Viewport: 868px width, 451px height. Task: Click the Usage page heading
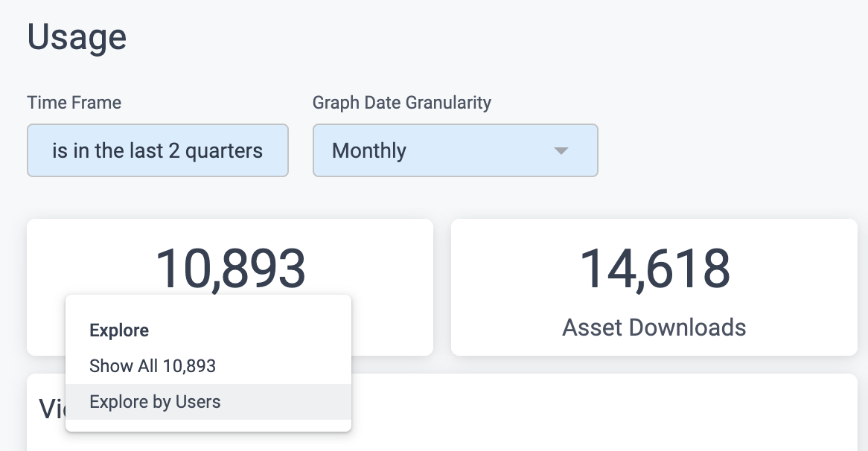tap(77, 36)
